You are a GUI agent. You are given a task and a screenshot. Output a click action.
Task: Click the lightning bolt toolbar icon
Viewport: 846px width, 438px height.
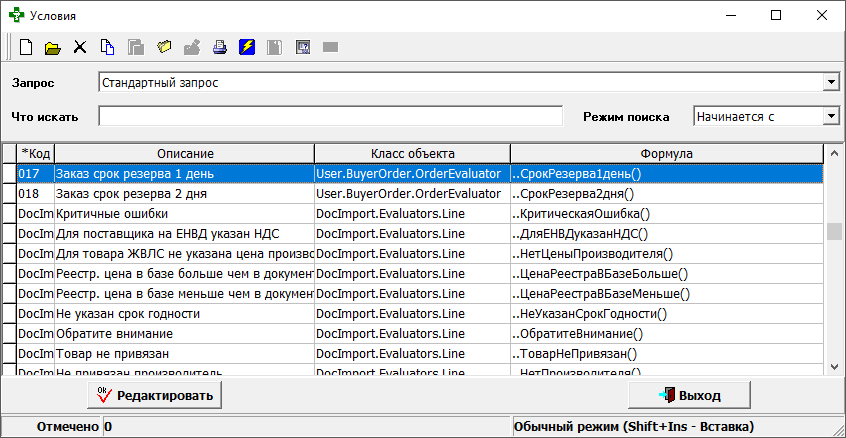[x=247, y=47]
